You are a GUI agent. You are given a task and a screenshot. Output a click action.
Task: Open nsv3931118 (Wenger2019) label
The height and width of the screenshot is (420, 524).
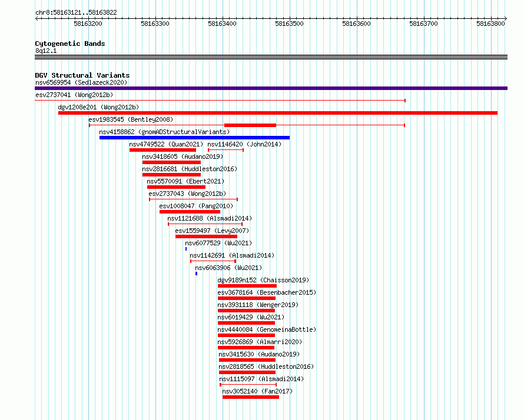click(x=258, y=305)
